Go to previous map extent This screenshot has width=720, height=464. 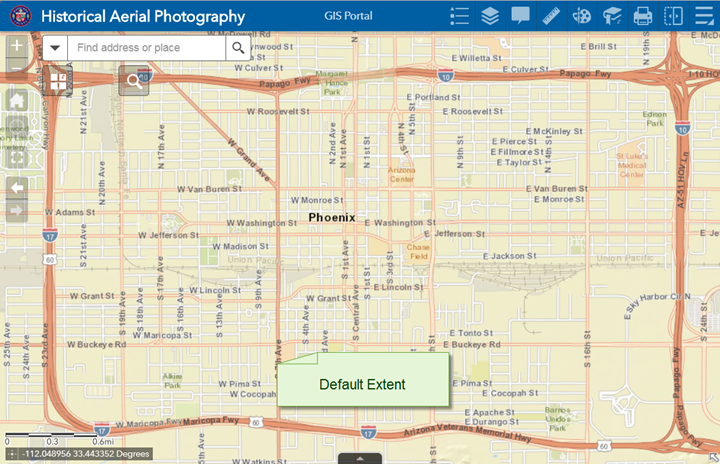pos(16,187)
